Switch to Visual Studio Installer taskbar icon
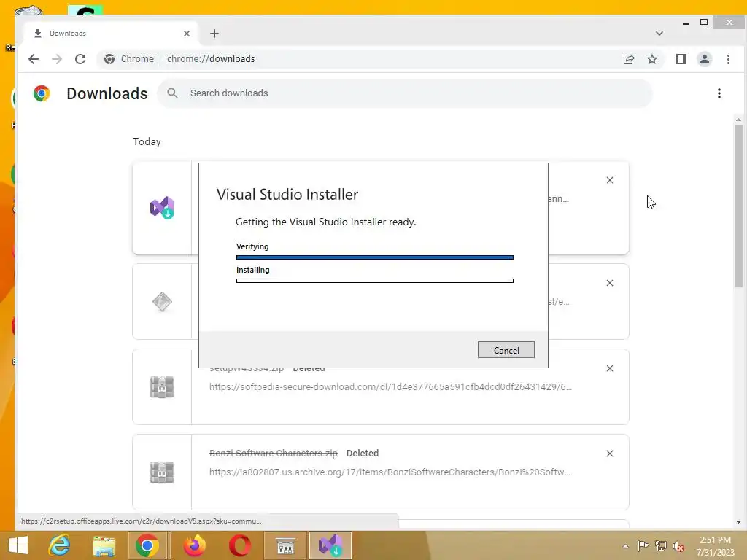747x560 pixels. coord(330,545)
